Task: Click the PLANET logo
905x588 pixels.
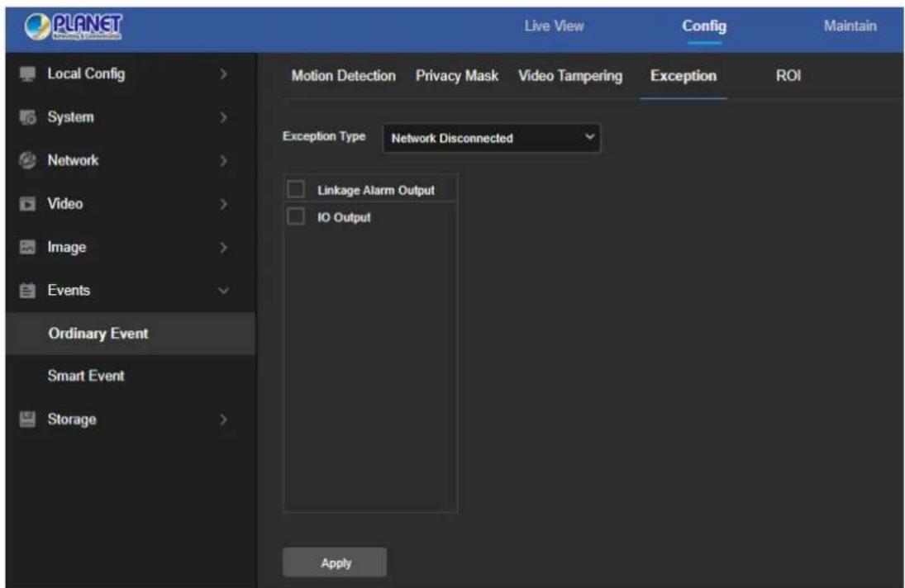Action: [74, 26]
